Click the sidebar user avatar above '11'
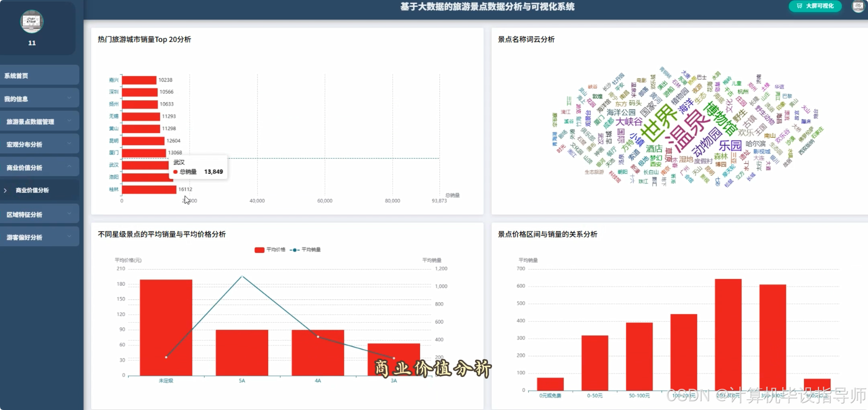This screenshot has width=868, height=410. tap(32, 22)
